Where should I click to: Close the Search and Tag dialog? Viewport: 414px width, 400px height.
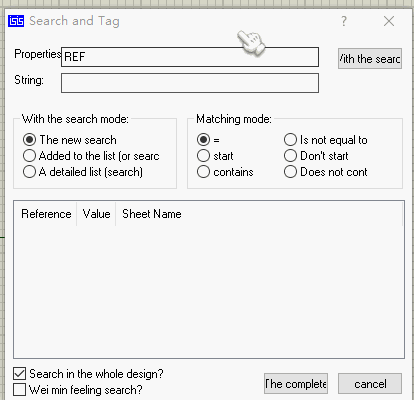click(389, 21)
